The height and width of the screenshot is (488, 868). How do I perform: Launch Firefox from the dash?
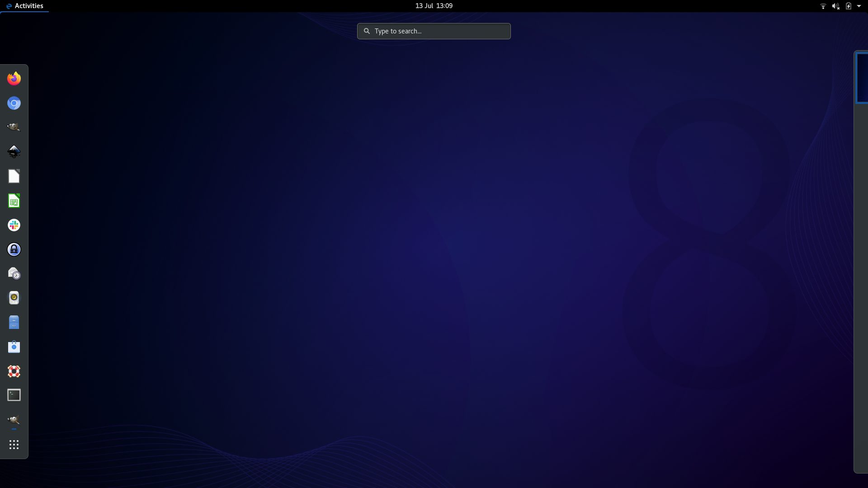(x=14, y=79)
